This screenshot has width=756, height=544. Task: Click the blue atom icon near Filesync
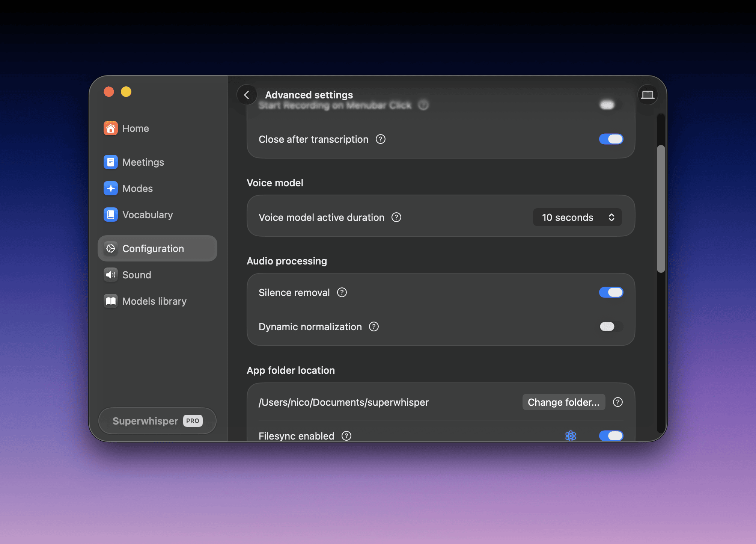point(571,436)
